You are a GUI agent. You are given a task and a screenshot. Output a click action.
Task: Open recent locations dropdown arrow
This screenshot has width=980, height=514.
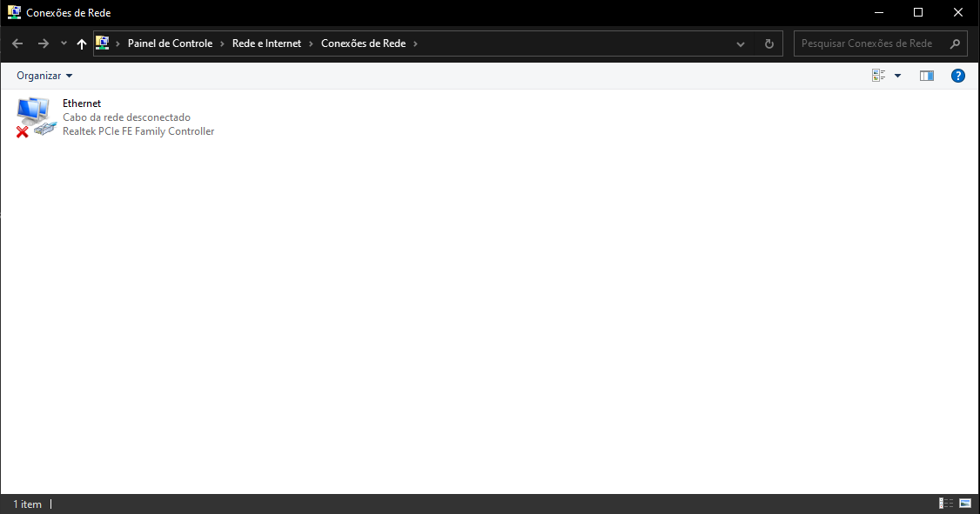point(64,43)
